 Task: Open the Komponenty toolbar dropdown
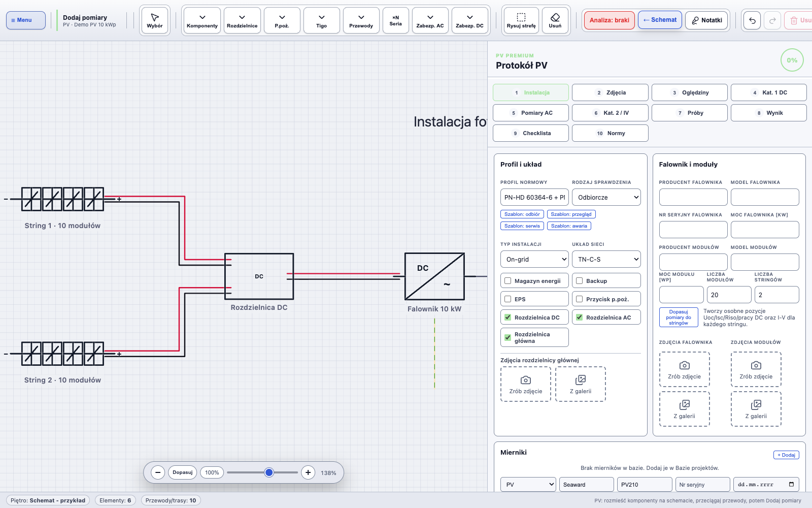coord(202,20)
